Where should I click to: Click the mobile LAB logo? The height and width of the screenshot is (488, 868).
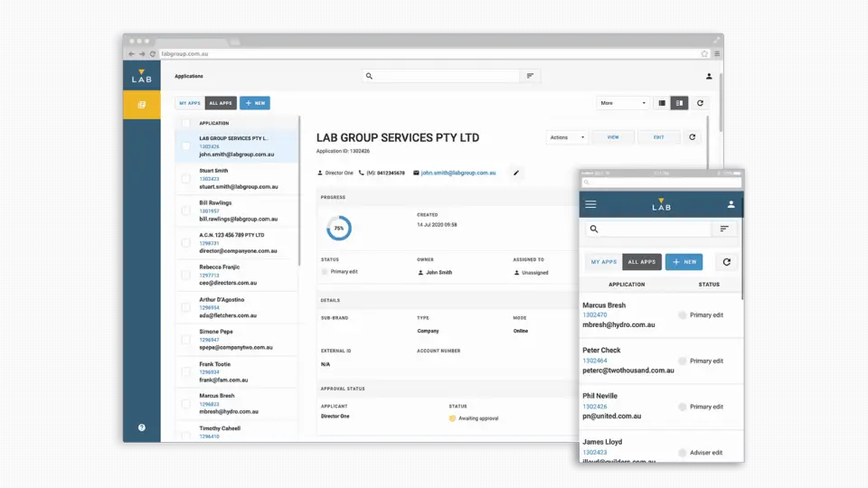(661, 205)
